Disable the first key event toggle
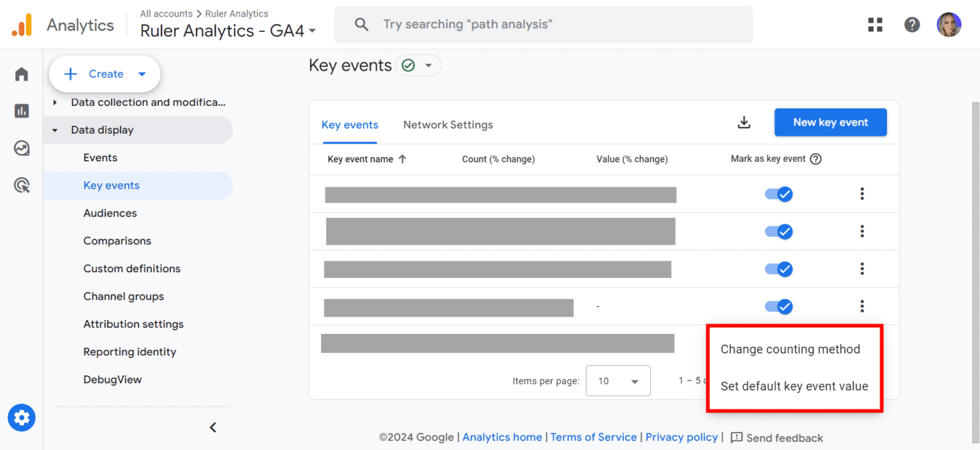 (x=778, y=194)
